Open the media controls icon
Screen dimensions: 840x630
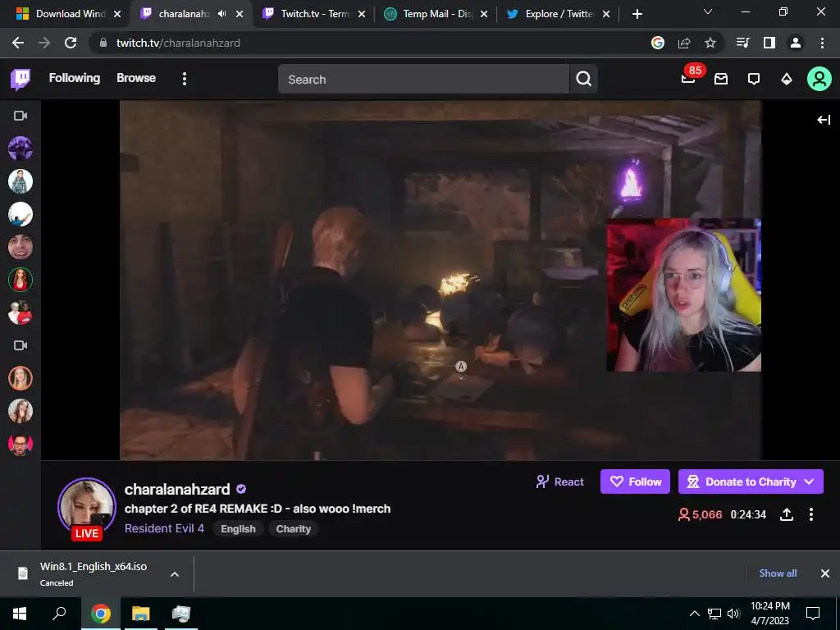pos(743,43)
